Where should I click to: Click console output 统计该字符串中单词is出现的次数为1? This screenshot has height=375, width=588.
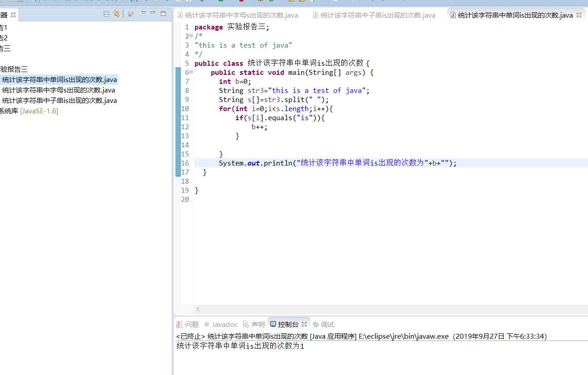pyautogui.click(x=240, y=346)
